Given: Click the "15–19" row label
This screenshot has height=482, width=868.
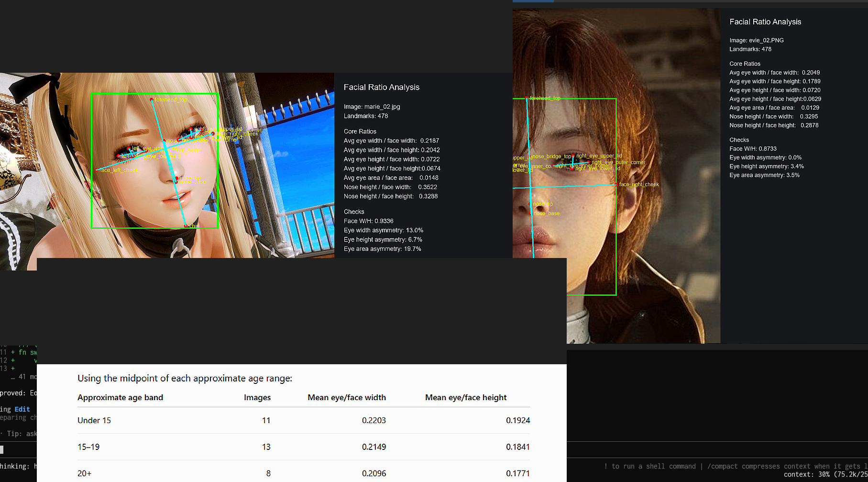Looking at the screenshot, I should [88, 447].
